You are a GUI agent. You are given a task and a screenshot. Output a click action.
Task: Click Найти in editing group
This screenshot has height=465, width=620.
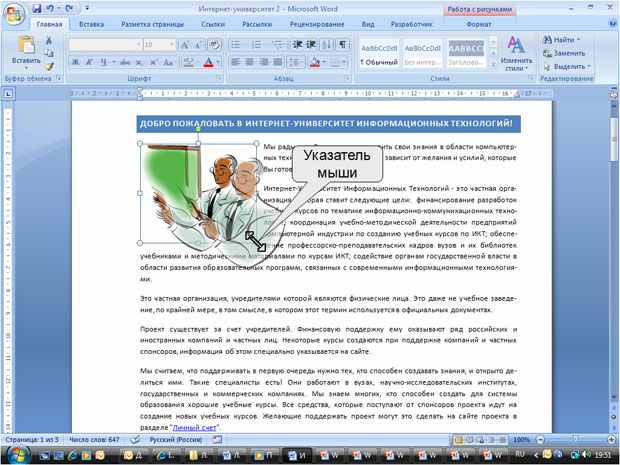pos(561,40)
